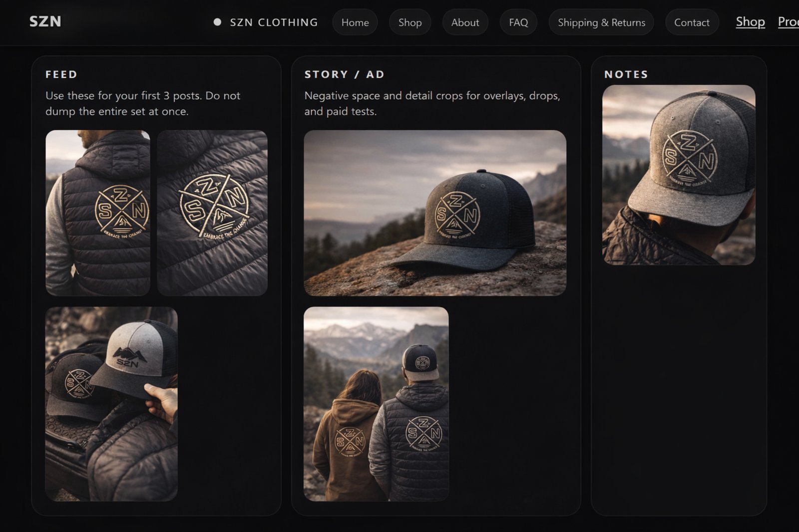Open the FAQ navigation pill
799x532 pixels.
pos(518,22)
